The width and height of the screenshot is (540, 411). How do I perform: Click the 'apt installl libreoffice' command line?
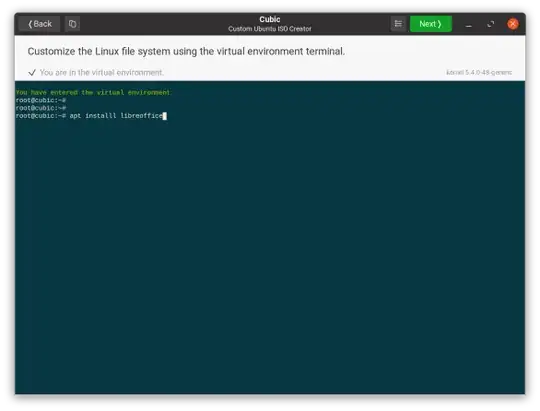(x=91, y=116)
